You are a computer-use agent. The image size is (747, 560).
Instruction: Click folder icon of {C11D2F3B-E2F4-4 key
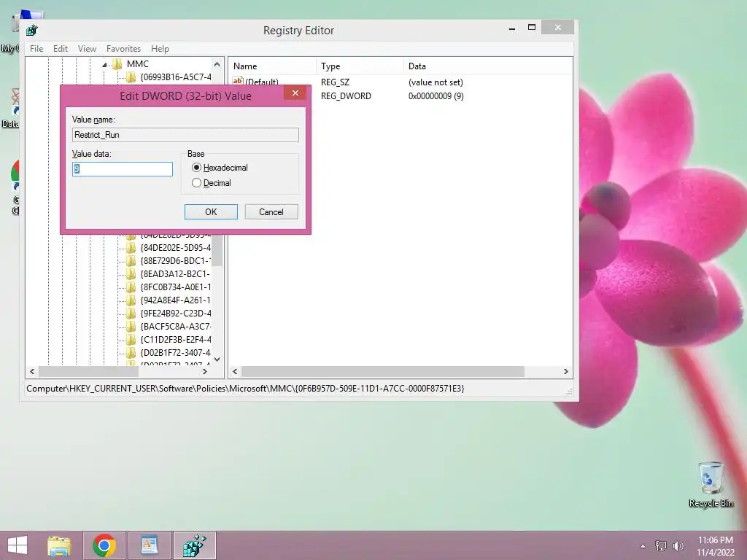[131, 340]
